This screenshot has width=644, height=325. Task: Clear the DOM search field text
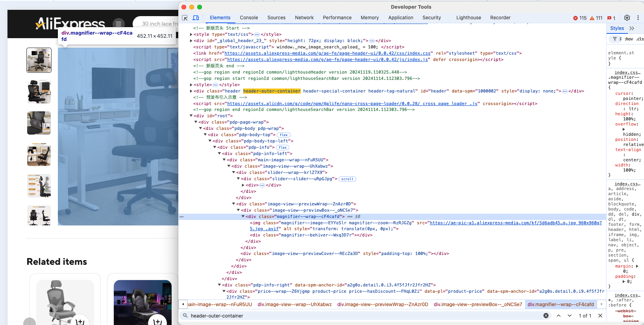(546, 316)
